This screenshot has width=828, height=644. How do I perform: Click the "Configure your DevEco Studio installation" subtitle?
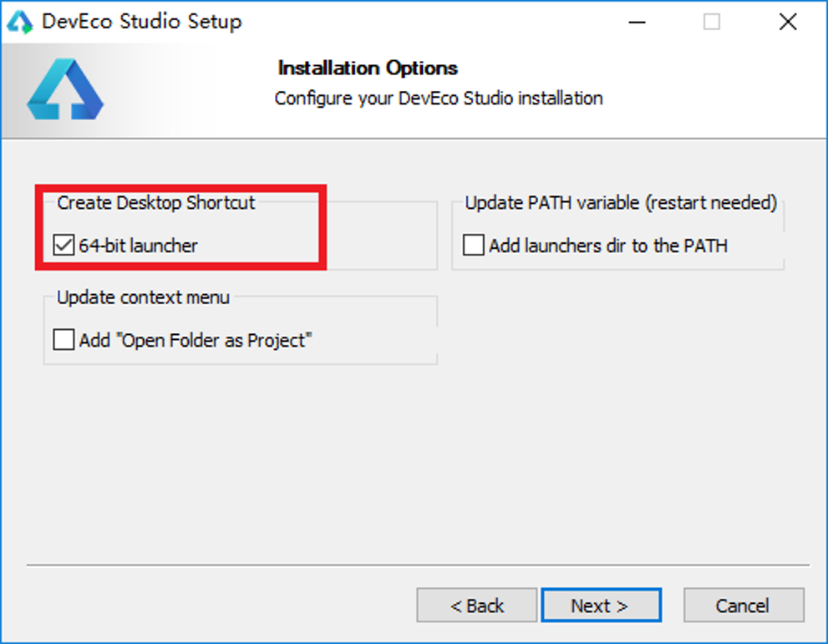click(x=439, y=99)
